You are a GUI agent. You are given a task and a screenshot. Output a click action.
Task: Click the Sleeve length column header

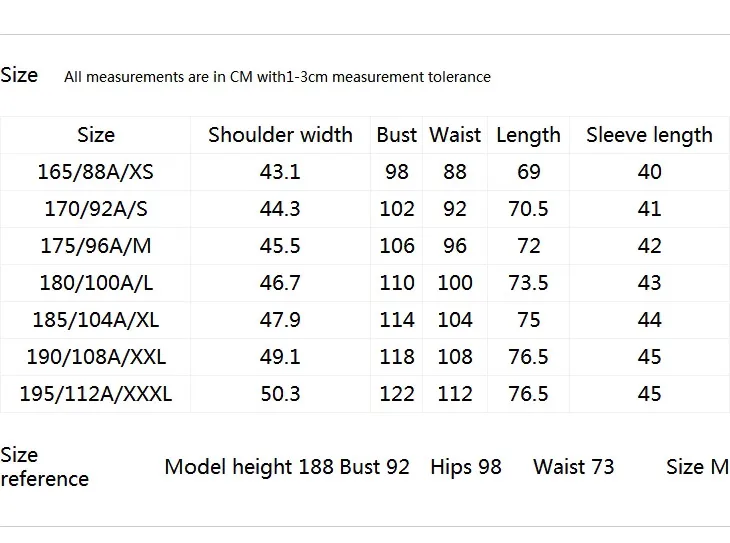(649, 135)
